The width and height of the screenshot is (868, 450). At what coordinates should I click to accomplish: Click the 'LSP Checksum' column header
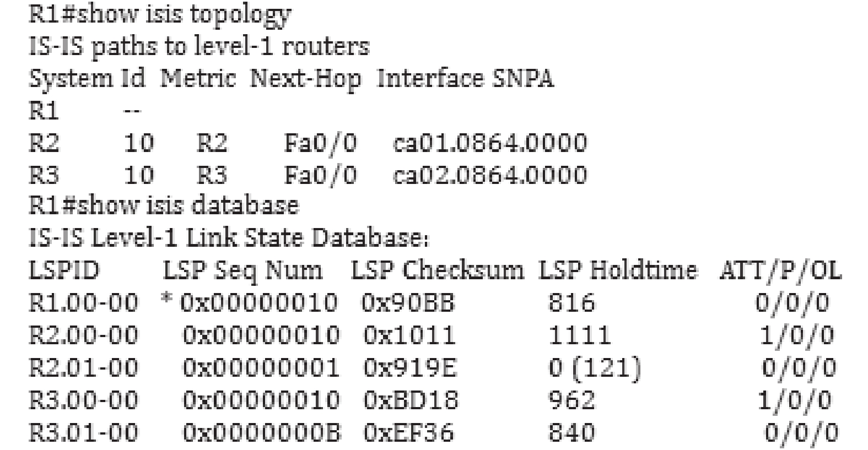pyautogui.click(x=438, y=270)
